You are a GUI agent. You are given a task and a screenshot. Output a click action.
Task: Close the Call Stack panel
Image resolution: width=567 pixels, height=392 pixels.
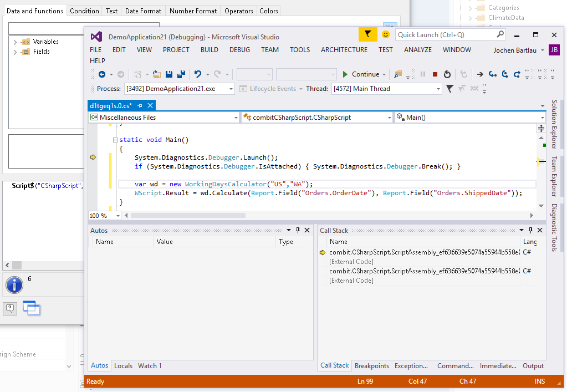(540, 230)
